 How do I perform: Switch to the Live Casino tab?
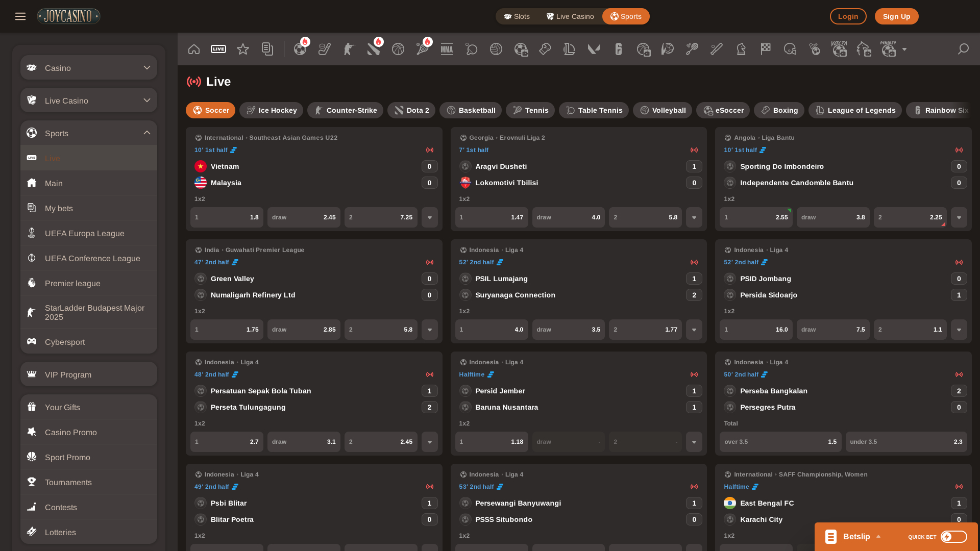570,16
